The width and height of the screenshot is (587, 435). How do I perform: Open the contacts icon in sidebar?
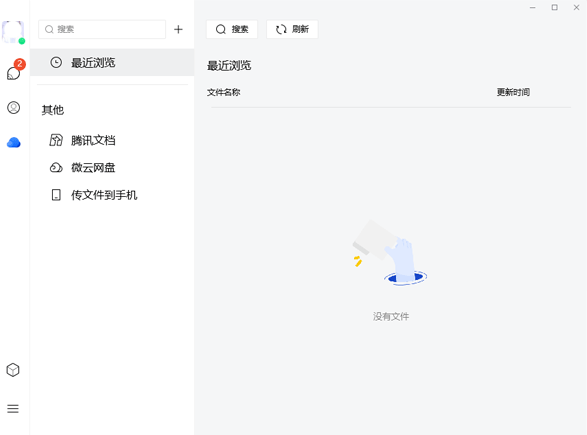click(x=13, y=108)
